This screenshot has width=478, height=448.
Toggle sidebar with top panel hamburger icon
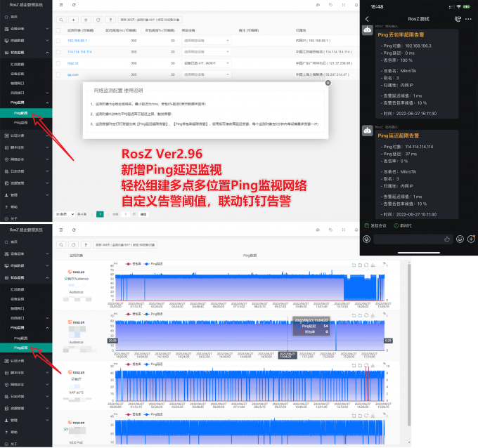61,5
